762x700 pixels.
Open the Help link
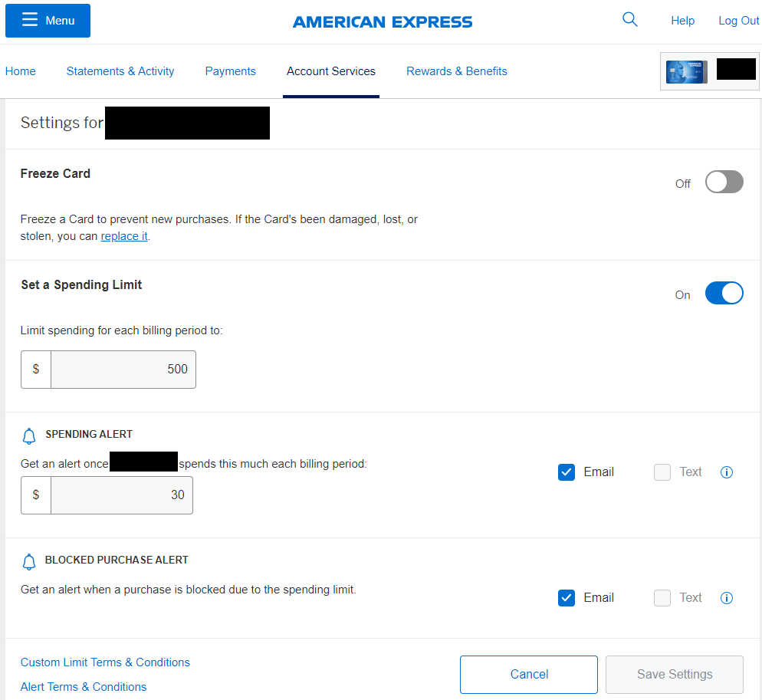point(682,21)
